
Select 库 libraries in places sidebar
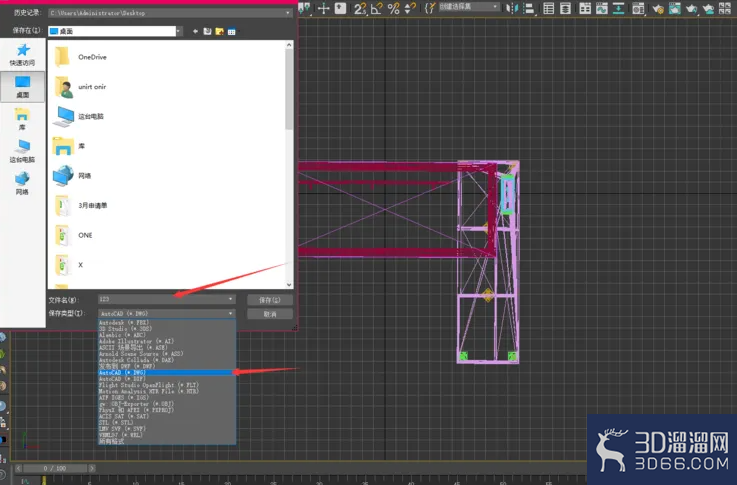click(23, 119)
